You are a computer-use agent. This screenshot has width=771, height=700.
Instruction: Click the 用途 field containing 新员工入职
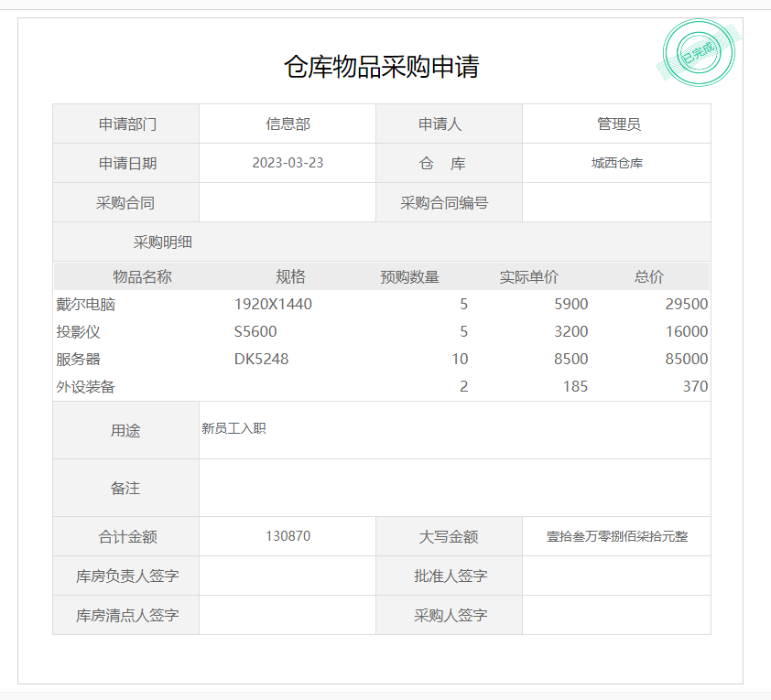tap(454, 429)
